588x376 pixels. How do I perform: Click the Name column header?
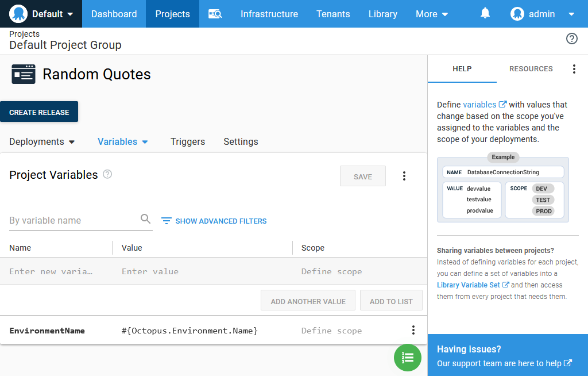20,248
